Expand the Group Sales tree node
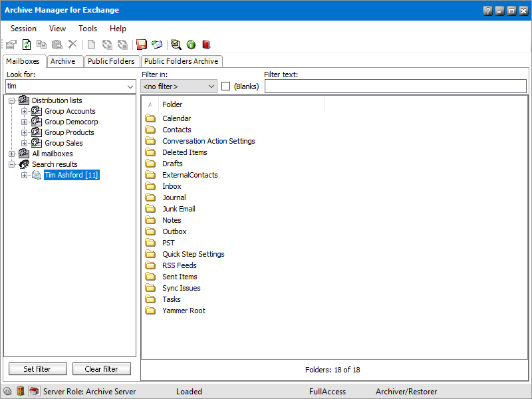Screen dimensions: 532x399 tap(25, 143)
